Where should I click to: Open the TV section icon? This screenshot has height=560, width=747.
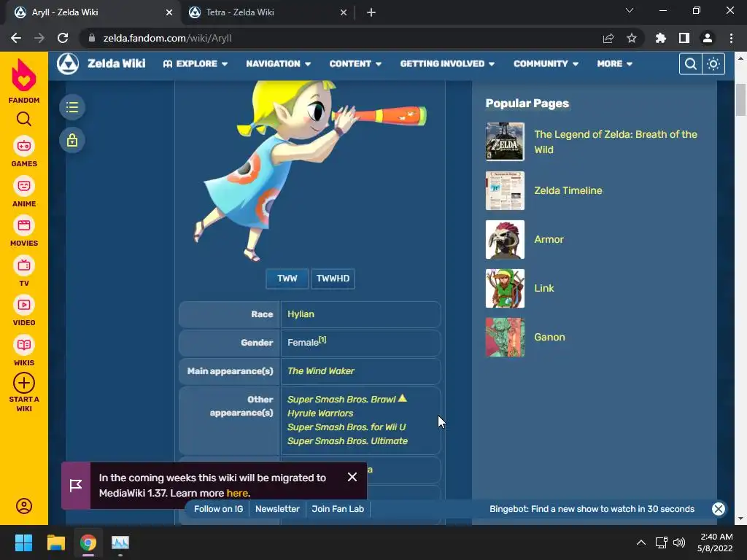pyautogui.click(x=24, y=265)
